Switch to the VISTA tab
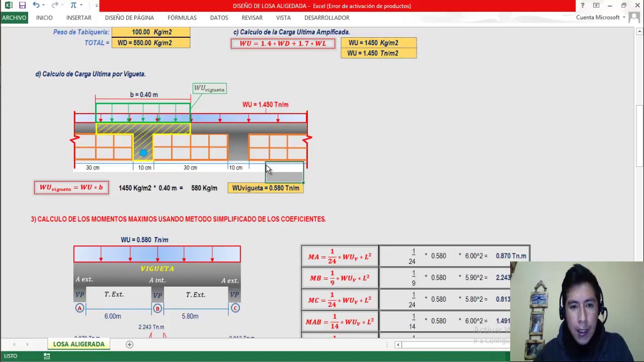Viewport: 644px width, 362px height. coord(283,18)
